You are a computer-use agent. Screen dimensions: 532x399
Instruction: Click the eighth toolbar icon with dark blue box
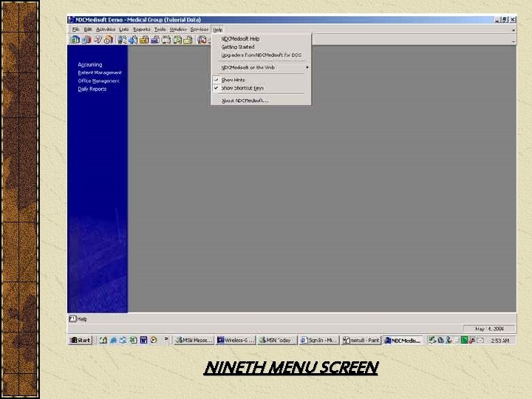pyautogui.click(x=155, y=40)
